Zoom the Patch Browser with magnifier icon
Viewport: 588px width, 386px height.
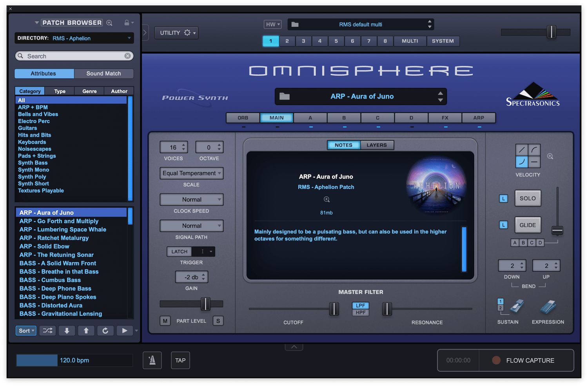click(109, 23)
